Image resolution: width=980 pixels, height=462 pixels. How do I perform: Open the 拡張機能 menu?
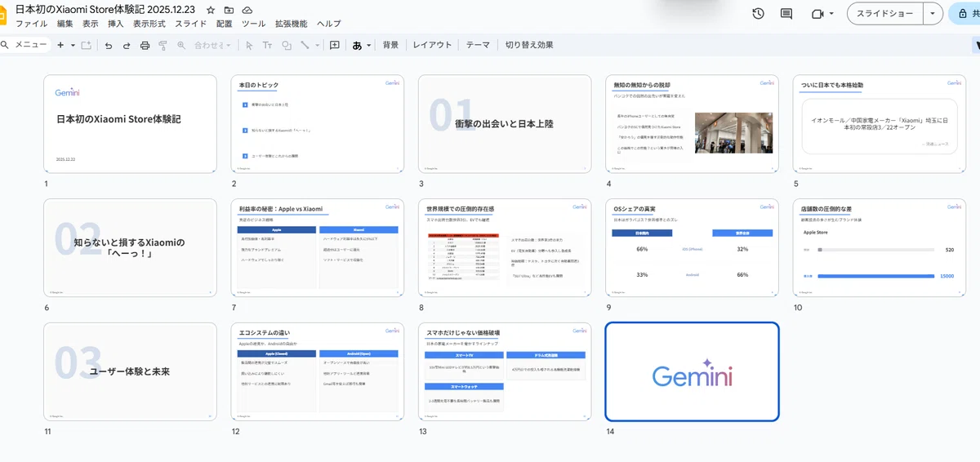(292, 24)
